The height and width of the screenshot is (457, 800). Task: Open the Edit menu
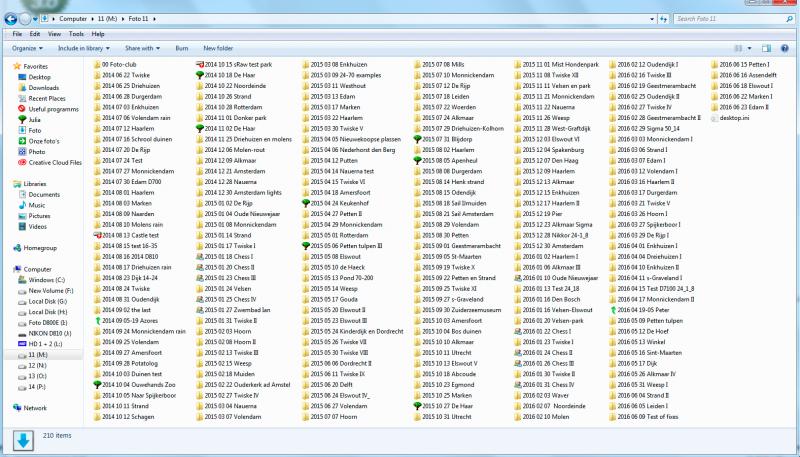35,34
